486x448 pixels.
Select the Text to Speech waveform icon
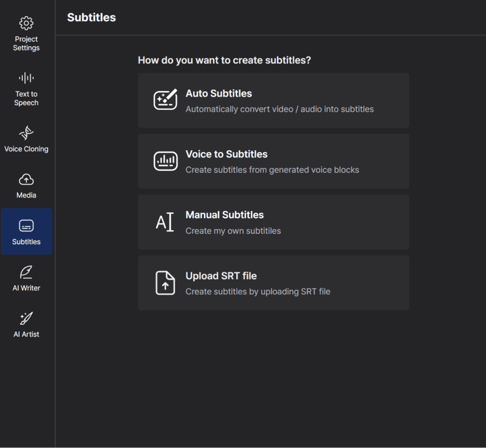click(x=26, y=78)
